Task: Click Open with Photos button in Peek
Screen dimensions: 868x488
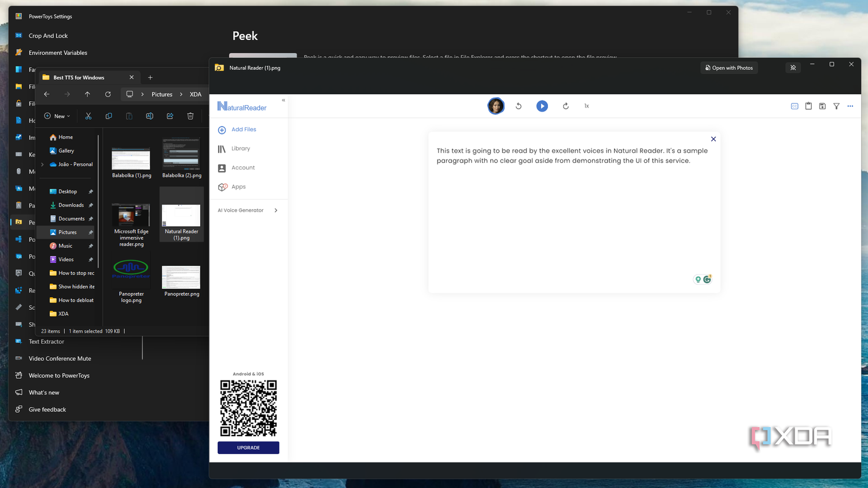Action: [729, 68]
